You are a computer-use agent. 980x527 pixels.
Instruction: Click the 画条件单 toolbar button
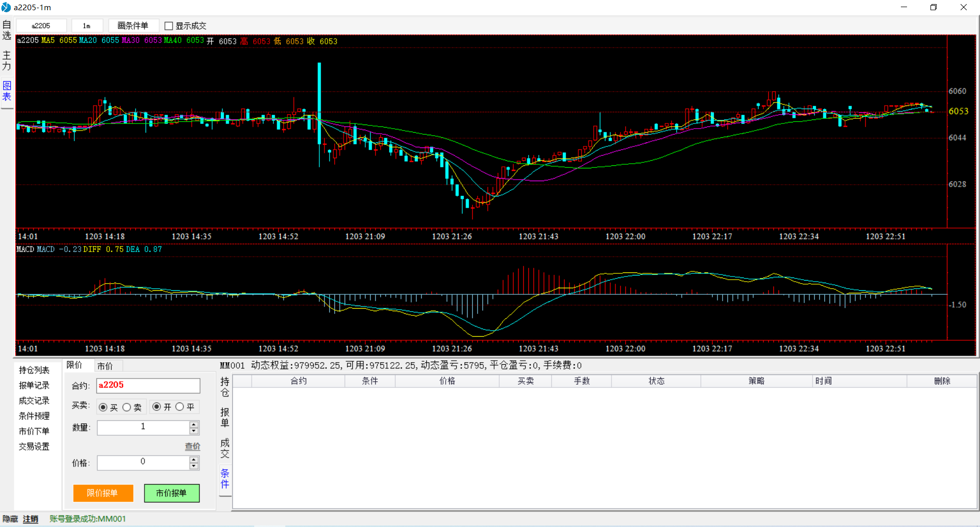click(x=133, y=26)
